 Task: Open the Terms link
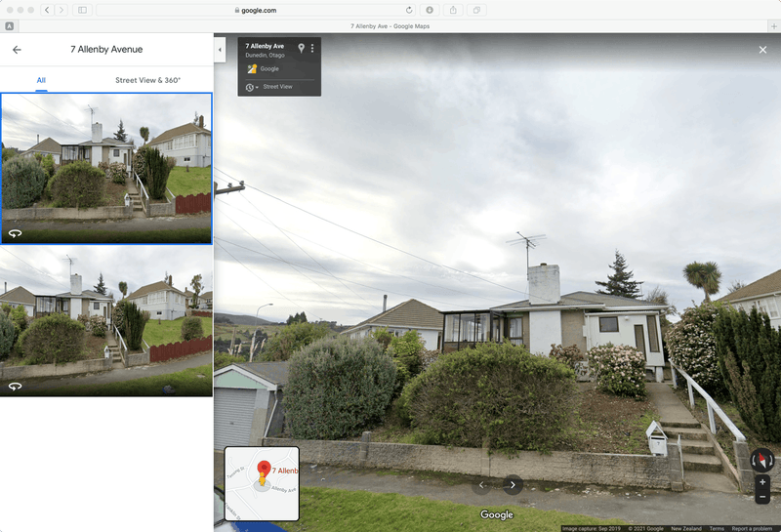tap(717, 528)
